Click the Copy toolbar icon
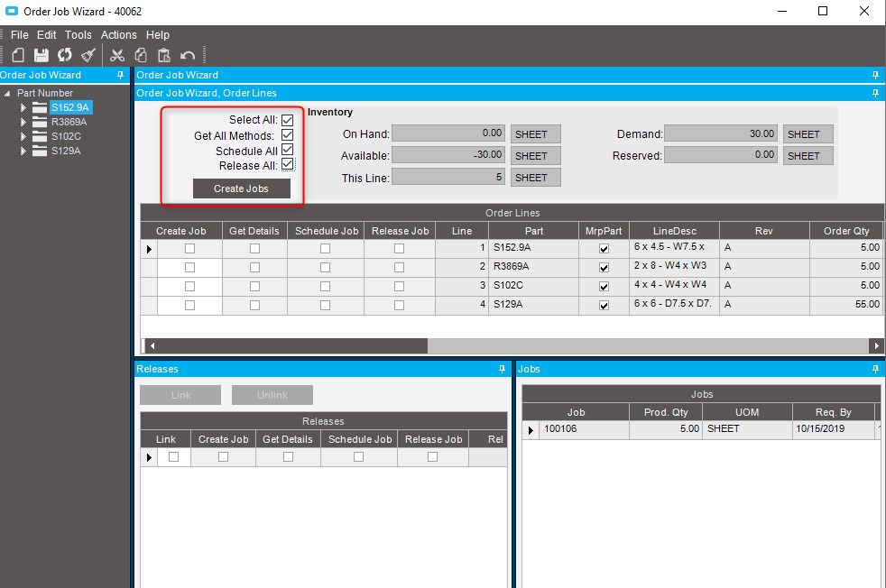Screen dimensions: 886x588 (x=141, y=55)
